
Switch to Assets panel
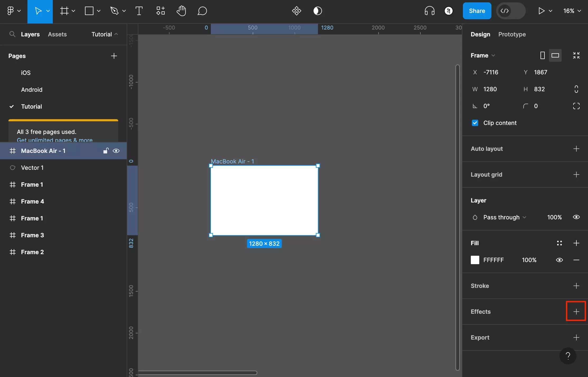(58, 34)
